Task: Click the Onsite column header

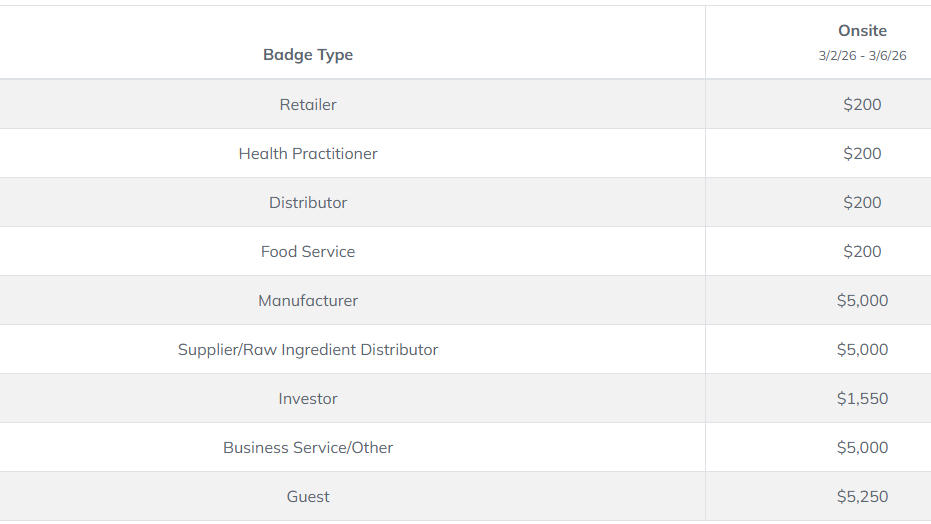Action: [862, 30]
